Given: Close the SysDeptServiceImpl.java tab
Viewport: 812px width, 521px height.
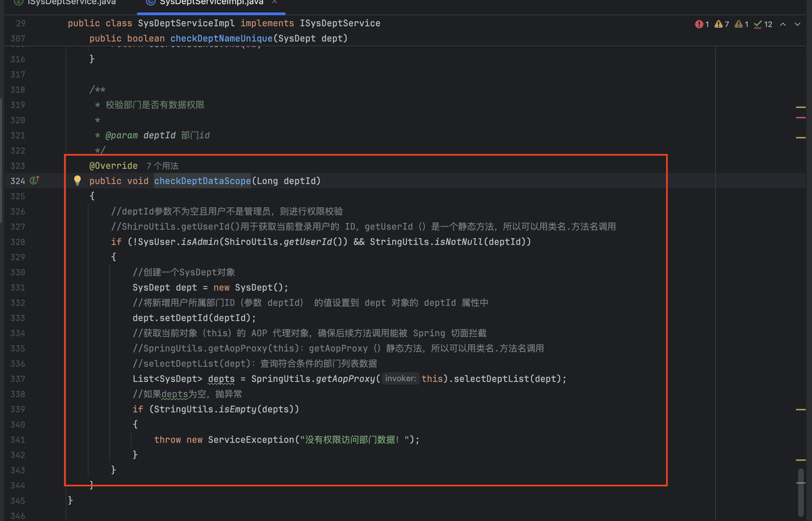Looking at the screenshot, I should [274, 2].
